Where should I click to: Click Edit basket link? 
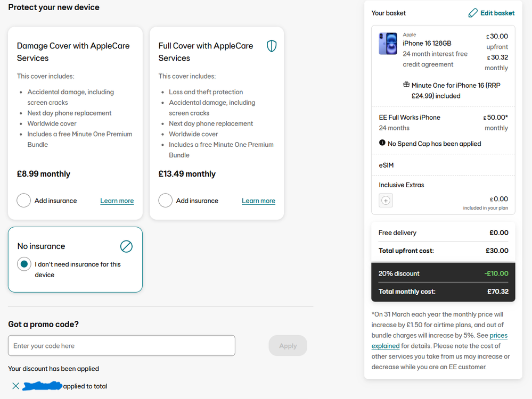click(x=497, y=13)
